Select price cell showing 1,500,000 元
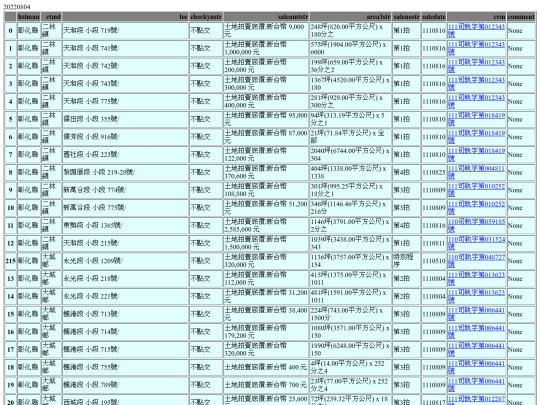Image resolution: width=540 pixels, height=405 pixels. [x=266, y=243]
